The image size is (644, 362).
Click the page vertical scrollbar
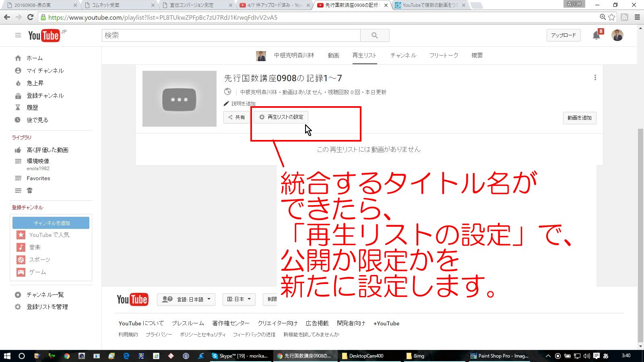(x=640, y=235)
